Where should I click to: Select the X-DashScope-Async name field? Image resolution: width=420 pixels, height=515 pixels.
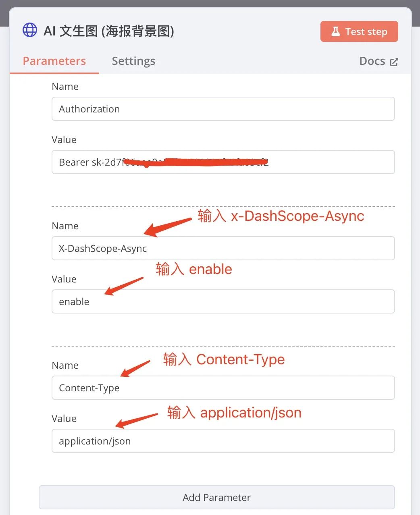pyautogui.click(x=223, y=248)
